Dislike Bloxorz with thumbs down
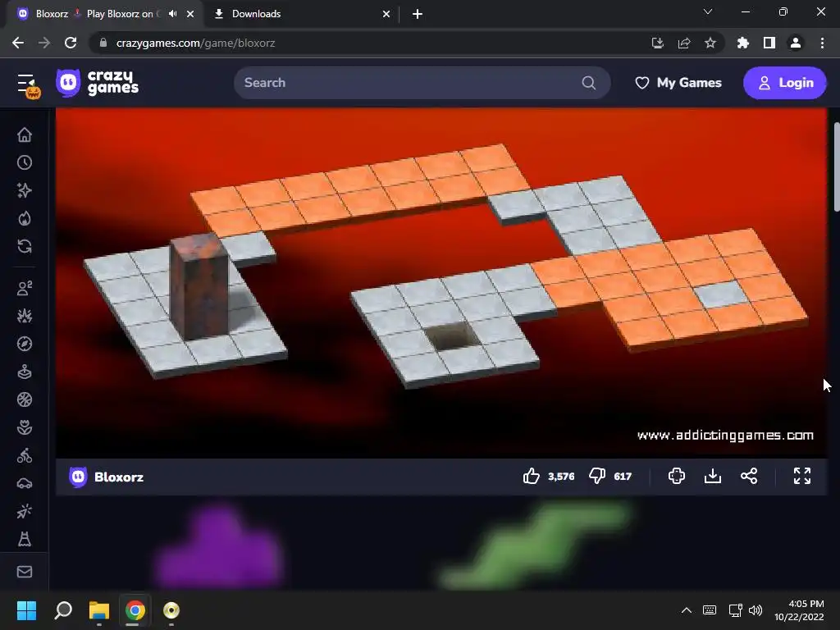Image resolution: width=840 pixels, height=630 pixels. 597,476
